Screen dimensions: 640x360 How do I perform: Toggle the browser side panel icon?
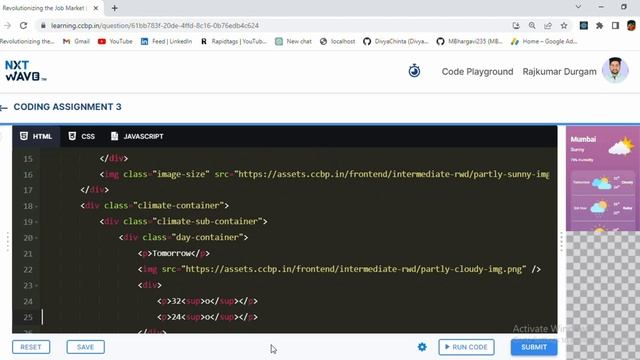coord(615,25)
